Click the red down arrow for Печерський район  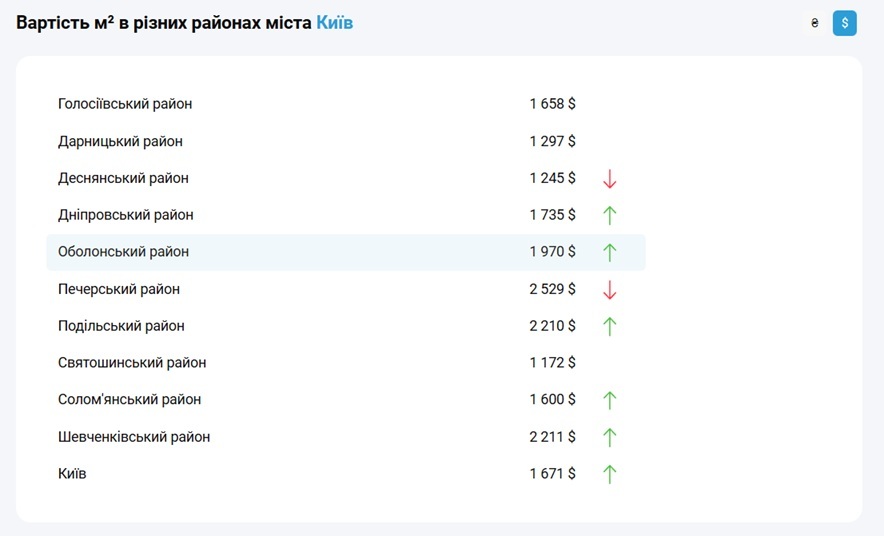pos(610,290)
